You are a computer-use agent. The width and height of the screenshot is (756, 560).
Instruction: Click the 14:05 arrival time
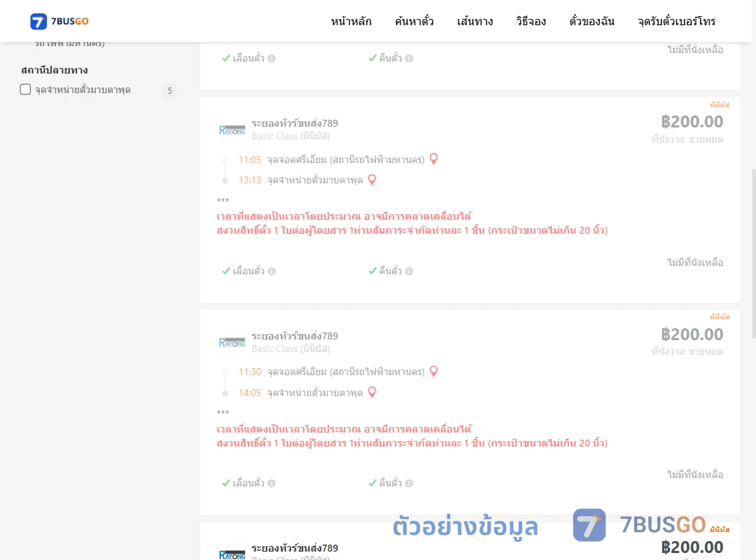click(x=250, y=393)
